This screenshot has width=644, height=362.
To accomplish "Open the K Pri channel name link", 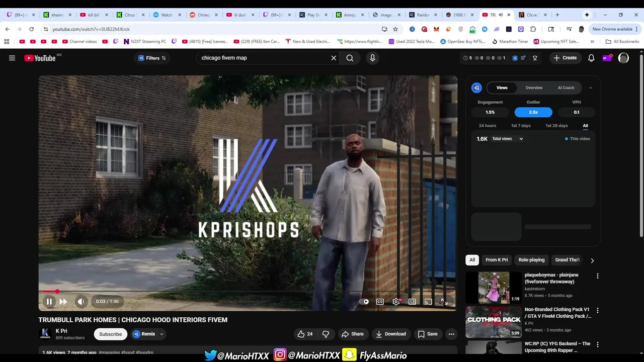I will tap(61, 331).
